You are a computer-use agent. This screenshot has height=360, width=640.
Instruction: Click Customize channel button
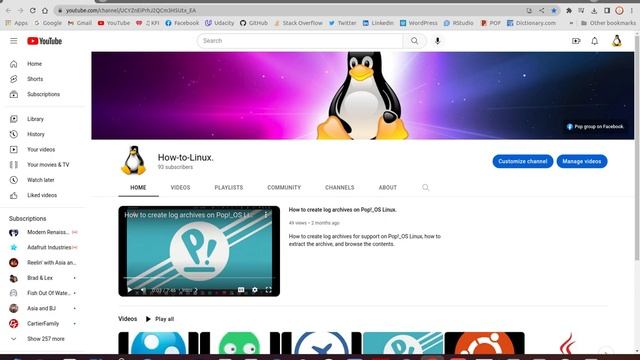(x=522, y=161)
